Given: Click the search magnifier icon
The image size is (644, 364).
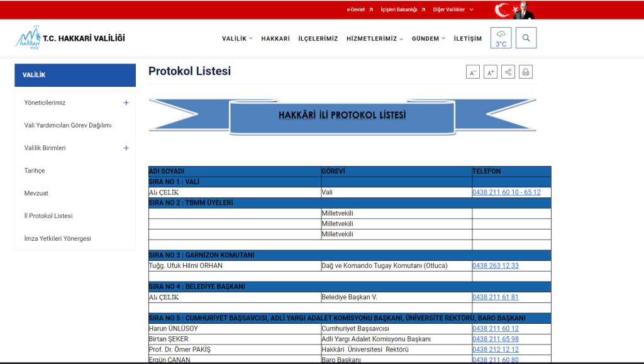Looking at the screenshot, I should click(x=526, y=38).
